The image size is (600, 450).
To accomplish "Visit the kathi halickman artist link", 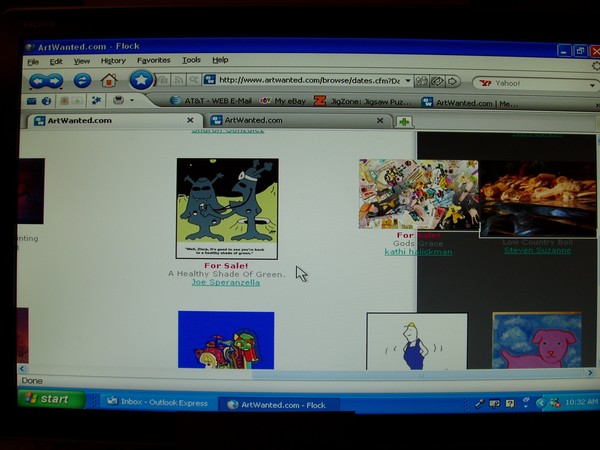I will coord(418,252).
